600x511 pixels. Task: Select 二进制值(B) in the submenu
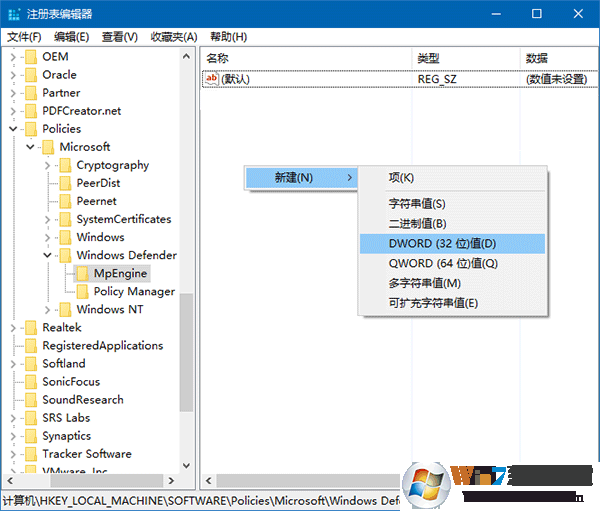pos(452,224)
